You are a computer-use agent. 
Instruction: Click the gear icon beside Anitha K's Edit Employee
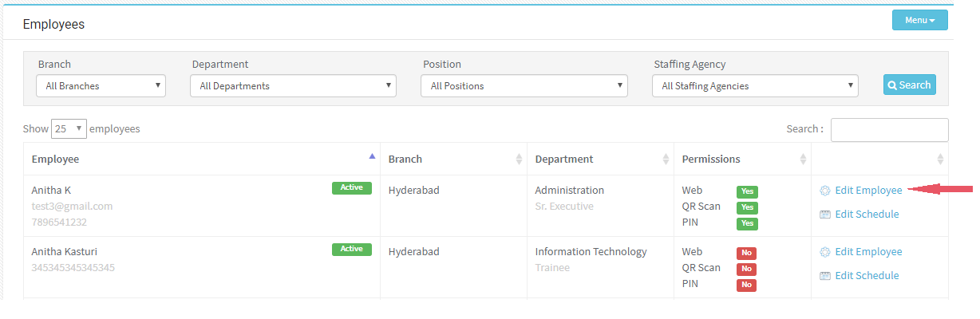[x=825, y=191]
